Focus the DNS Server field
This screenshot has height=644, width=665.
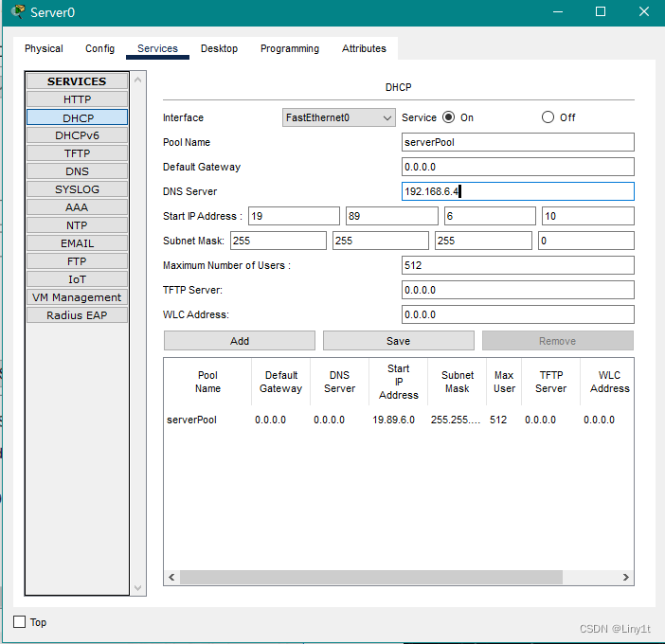518,191
